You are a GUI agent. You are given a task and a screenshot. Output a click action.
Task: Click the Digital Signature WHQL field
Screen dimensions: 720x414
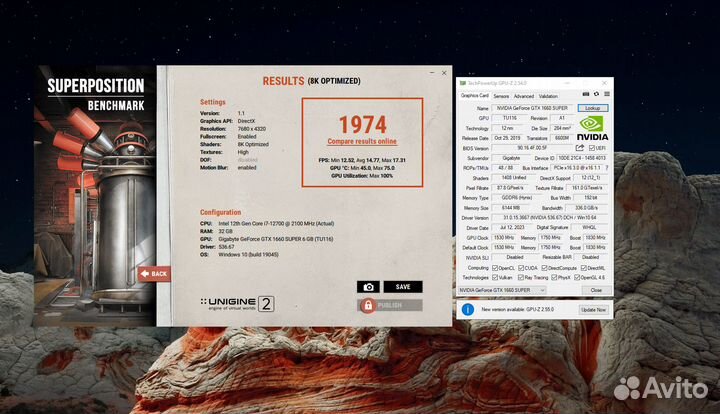[589, 228]
